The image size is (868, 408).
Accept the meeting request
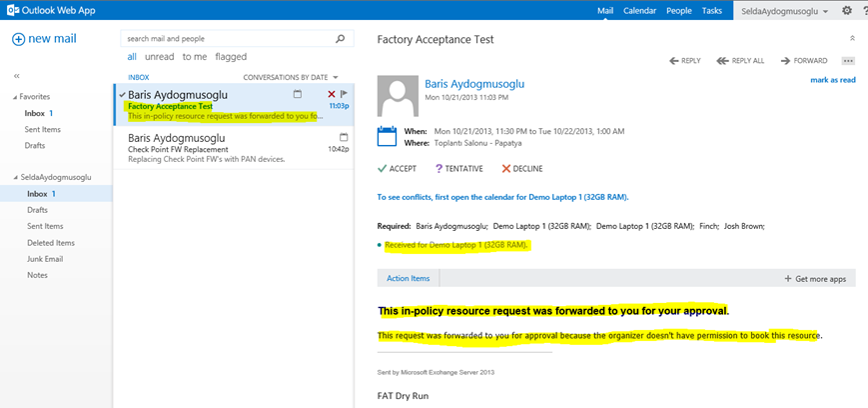click(x=397, y=169)
